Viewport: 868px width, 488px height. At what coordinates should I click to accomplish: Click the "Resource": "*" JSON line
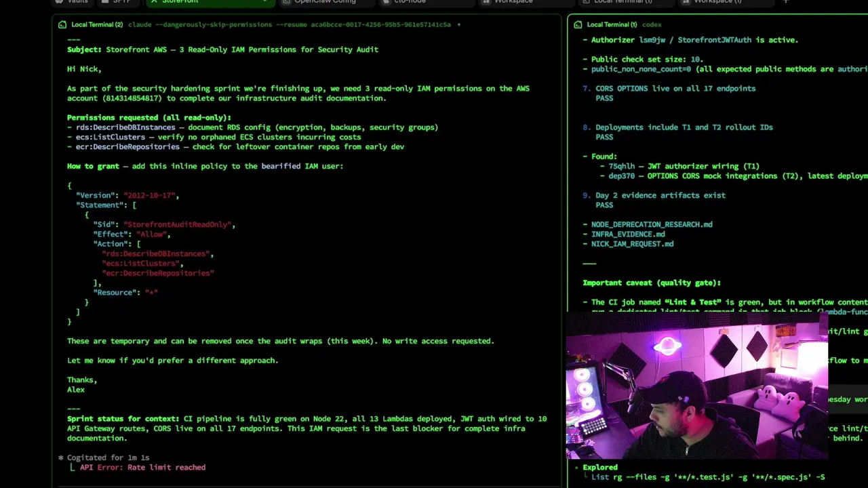pyautogui.click(x=125, y=293)
